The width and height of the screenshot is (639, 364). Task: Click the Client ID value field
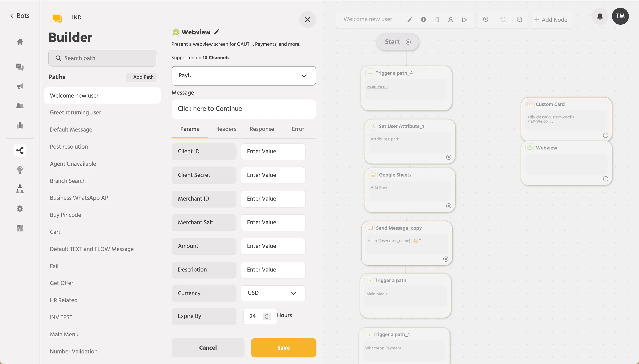tap(273, 152)
